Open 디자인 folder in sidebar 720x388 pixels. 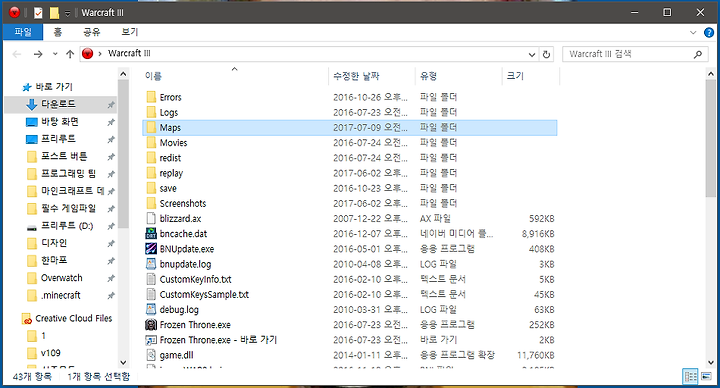click(x=54, y=243)
